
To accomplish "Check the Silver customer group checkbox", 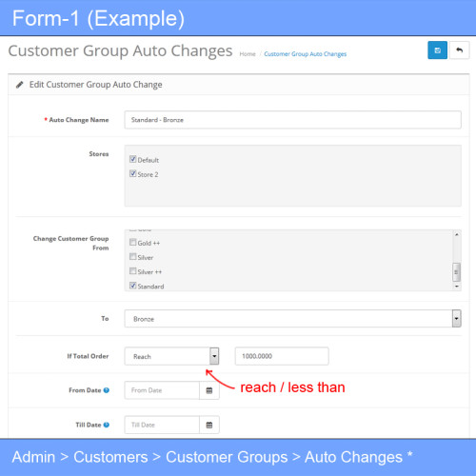I will click(133, 257).
